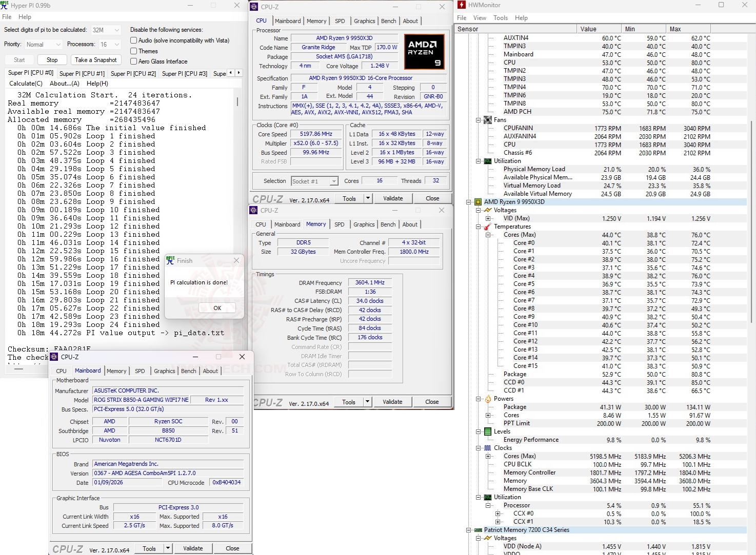Open the Processors dropdown showing 16
The width and height of the screenshot is (756, 555).
click(x=110, y=45)
